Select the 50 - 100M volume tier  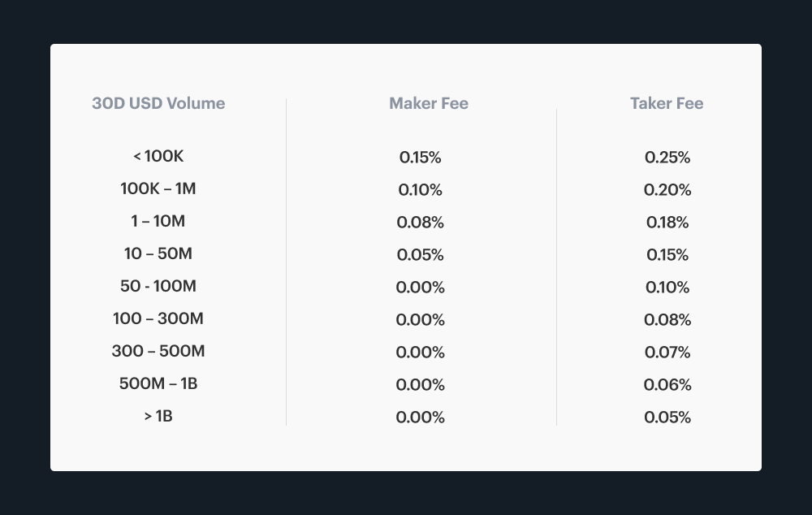pos(158,286)
